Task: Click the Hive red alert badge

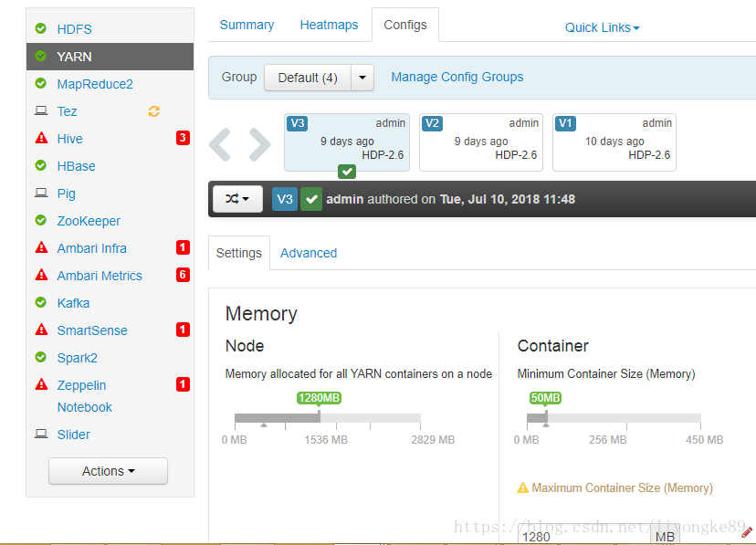Action: (x=183, y=138)
